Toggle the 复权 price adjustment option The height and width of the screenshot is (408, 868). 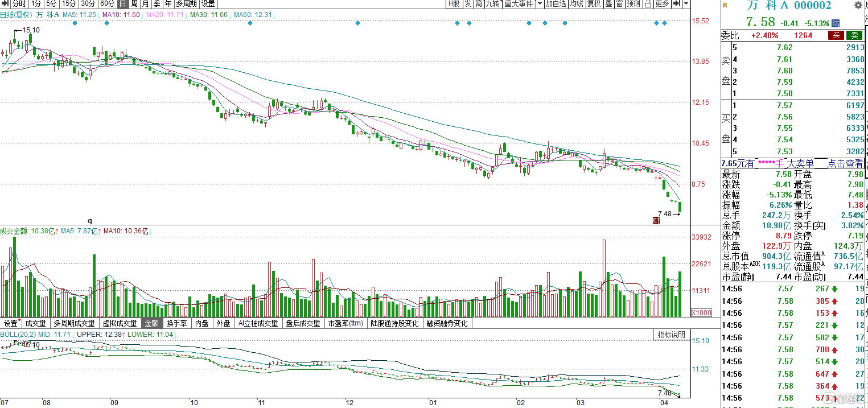594,4
